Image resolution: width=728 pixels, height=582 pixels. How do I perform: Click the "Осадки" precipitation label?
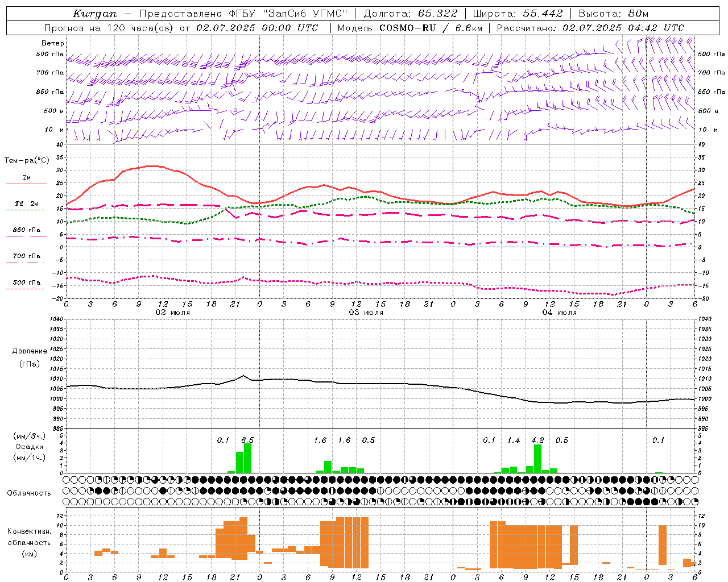tap(30, 447)
